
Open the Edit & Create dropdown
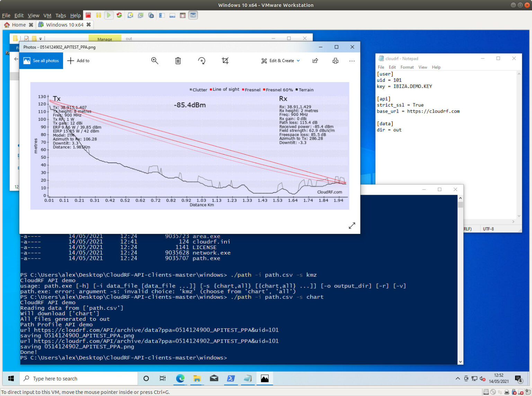pos(281,61)
